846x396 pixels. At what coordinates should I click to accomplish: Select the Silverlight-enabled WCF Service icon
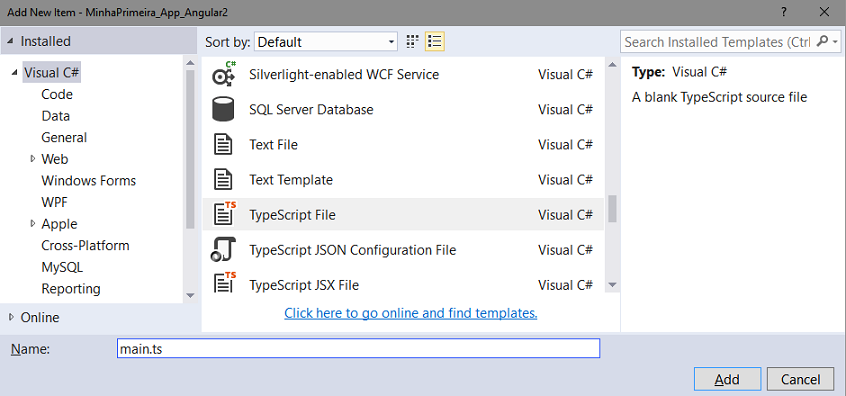223,74
